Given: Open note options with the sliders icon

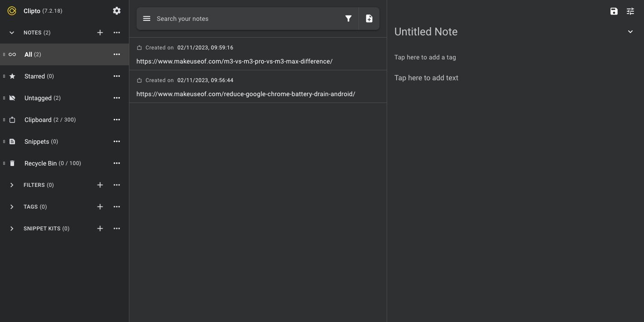Looking at the screenshot, I should tap(630, 11).
